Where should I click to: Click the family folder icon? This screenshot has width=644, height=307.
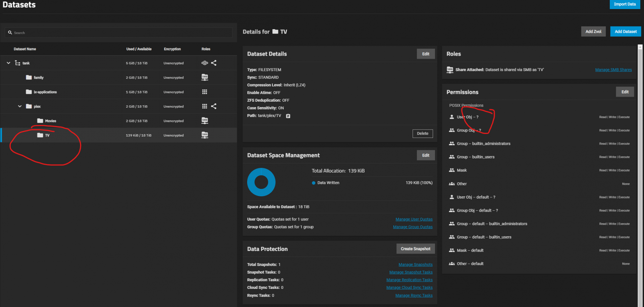click(x=29, y=78)
